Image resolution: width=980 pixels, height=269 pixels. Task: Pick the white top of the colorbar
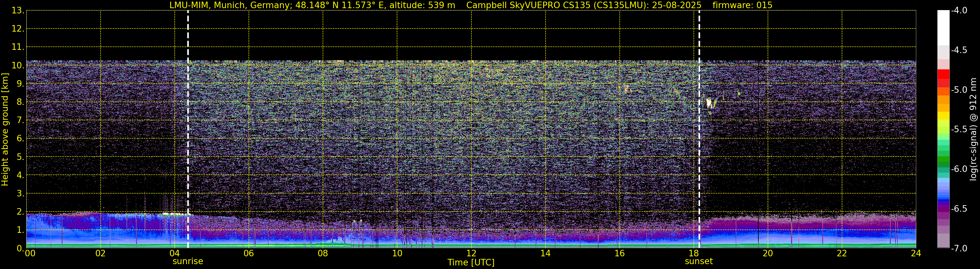pos(944,27)
